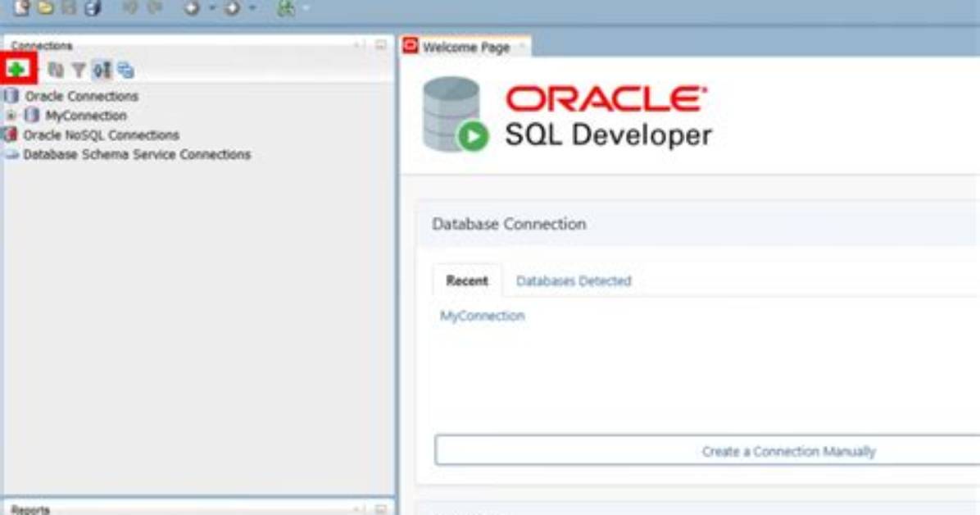
Task: Maximize the Connections panel
Action: [x=381, y=45]
